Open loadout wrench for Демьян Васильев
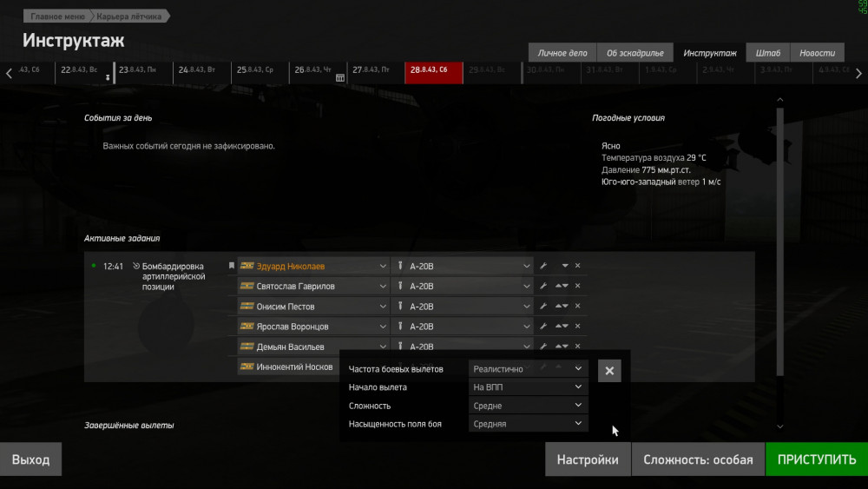The height and width of the screenshot is (489, 868). click(543, 346)
